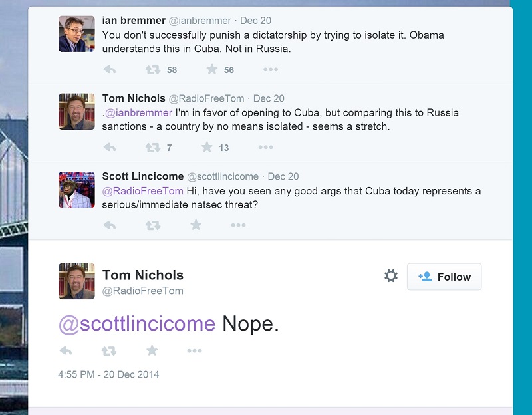This screenshot has height=415, width=532.
Task: Open more options on ian bremmer's tweet
Action: pyautogui.click(x=270, y=70)
